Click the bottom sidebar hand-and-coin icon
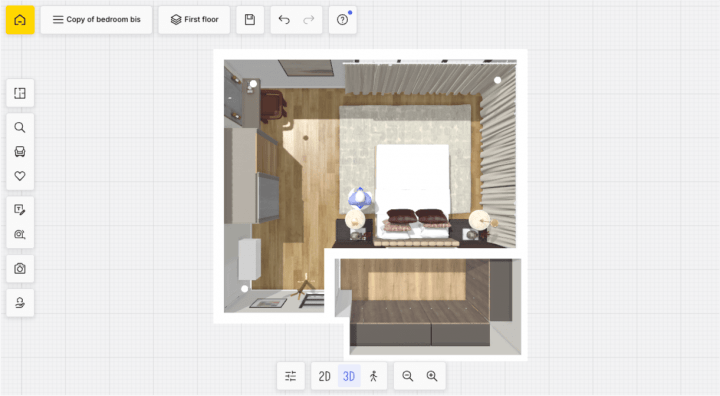720x396 pixels. coord(20,303)
